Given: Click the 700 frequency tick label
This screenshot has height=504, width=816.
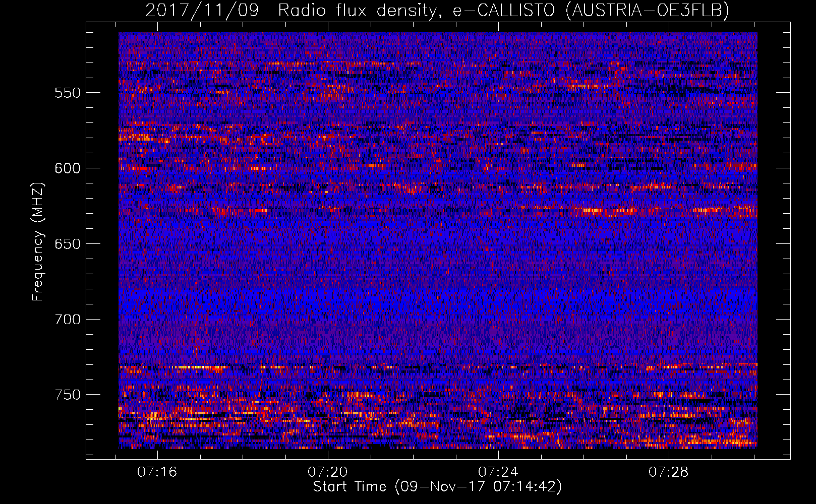Looking at the screenshot, I should pyautogui.click(x=68, y=320).
